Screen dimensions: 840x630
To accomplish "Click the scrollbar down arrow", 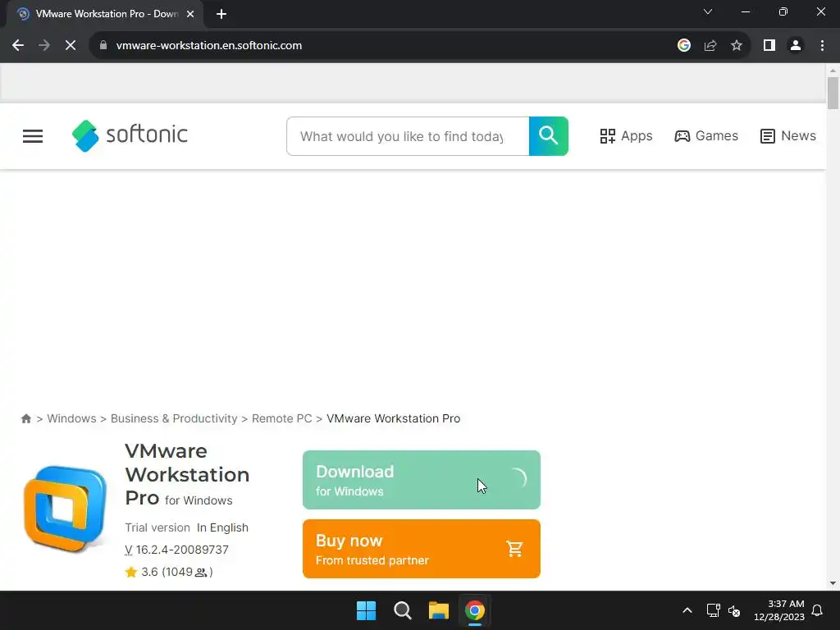I will [x=833, y=583].
